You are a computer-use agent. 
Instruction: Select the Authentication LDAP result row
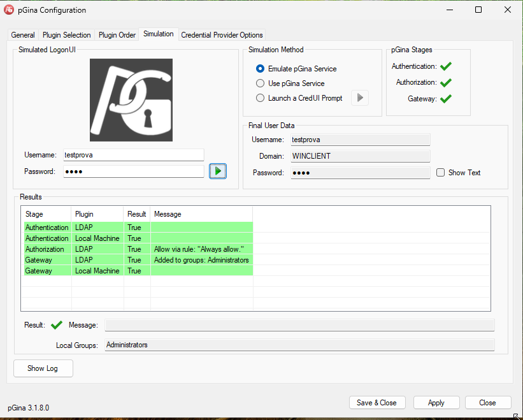click(x=138, y=227)
